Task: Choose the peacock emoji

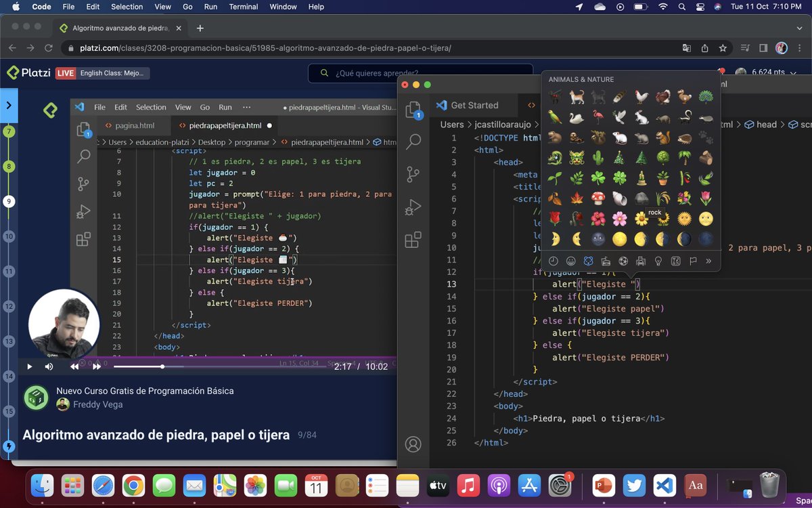Action: (x=706, y=97)
